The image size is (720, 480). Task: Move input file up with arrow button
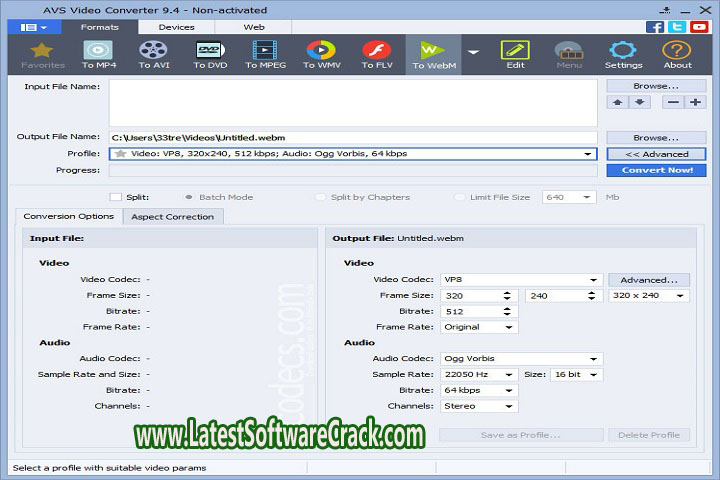(617, 102)
